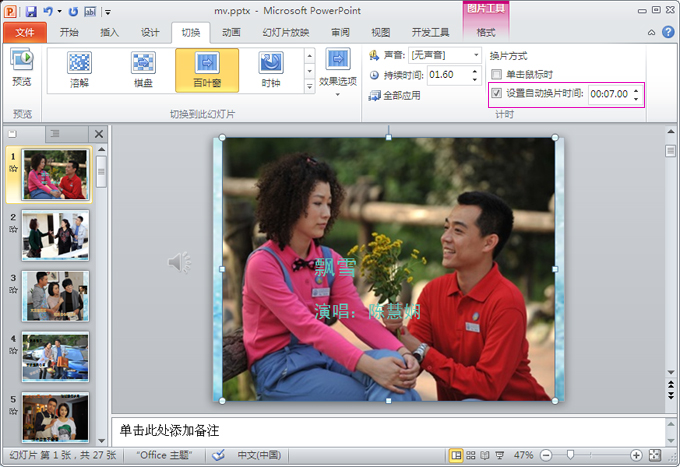The image size is (680, 467).
Task: Switch to Reading view icon
Action: [x=485, y=455]
